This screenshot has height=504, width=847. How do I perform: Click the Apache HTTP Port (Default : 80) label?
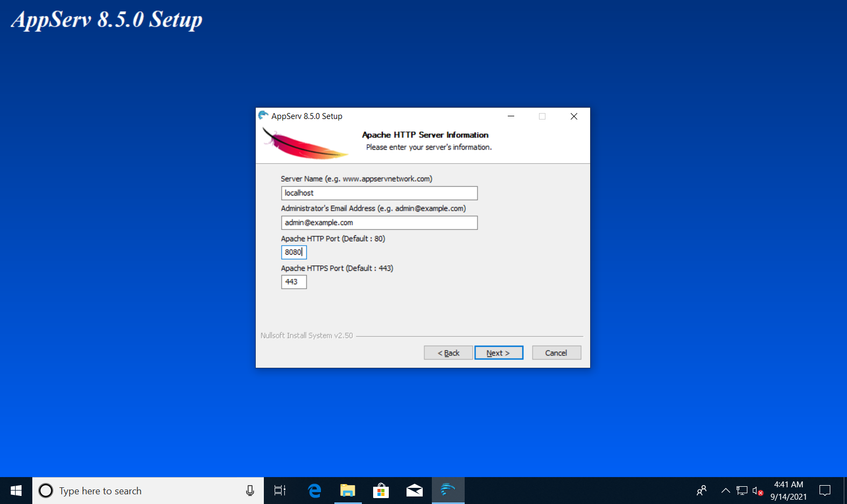pyautogui.click(x=333, y=239)
